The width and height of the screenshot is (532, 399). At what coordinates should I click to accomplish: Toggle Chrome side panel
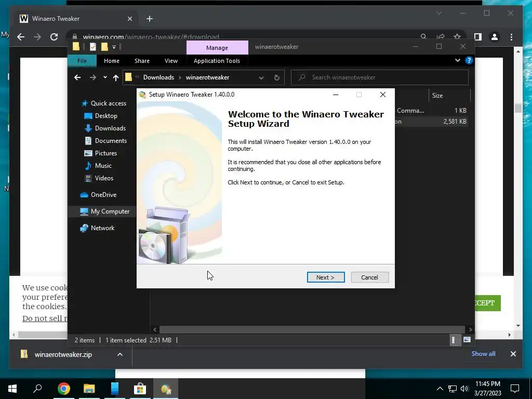pos(478,37)
